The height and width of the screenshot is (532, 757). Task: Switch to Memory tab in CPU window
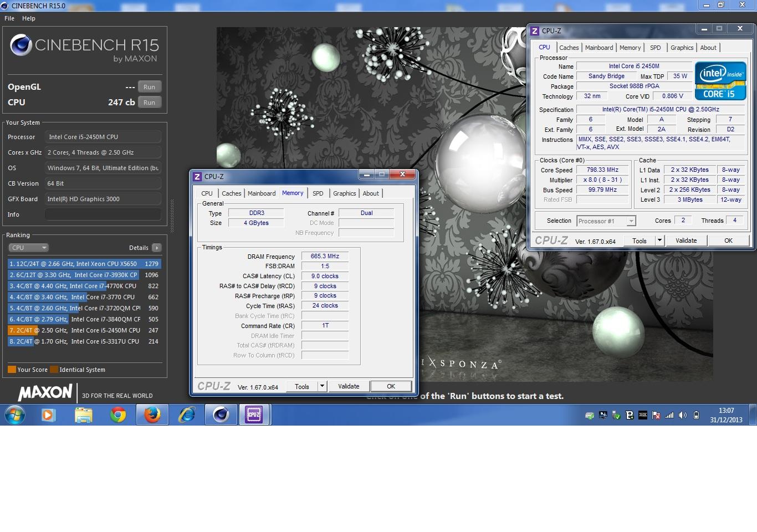pos(630,48)
